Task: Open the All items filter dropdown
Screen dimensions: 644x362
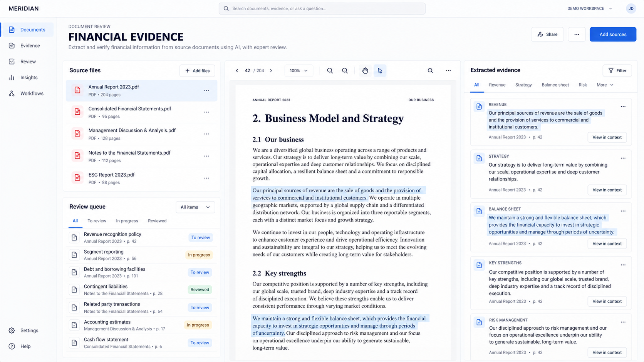Action: [195, 207]
